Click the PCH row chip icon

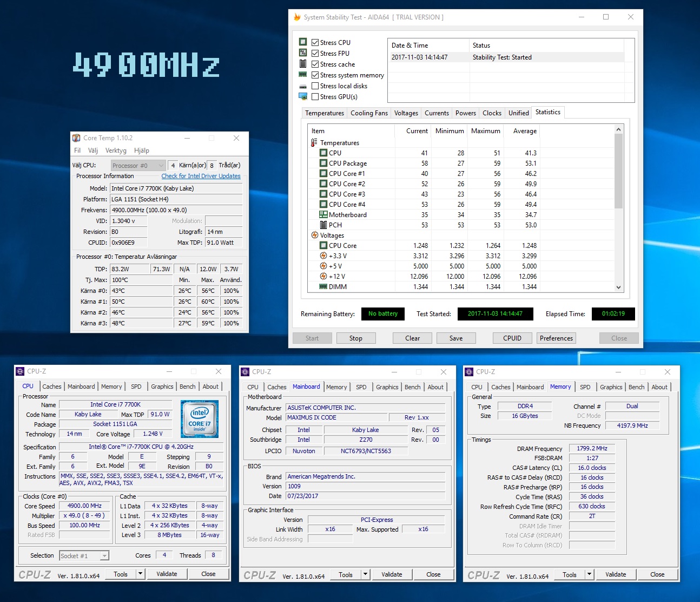(323, 225)
